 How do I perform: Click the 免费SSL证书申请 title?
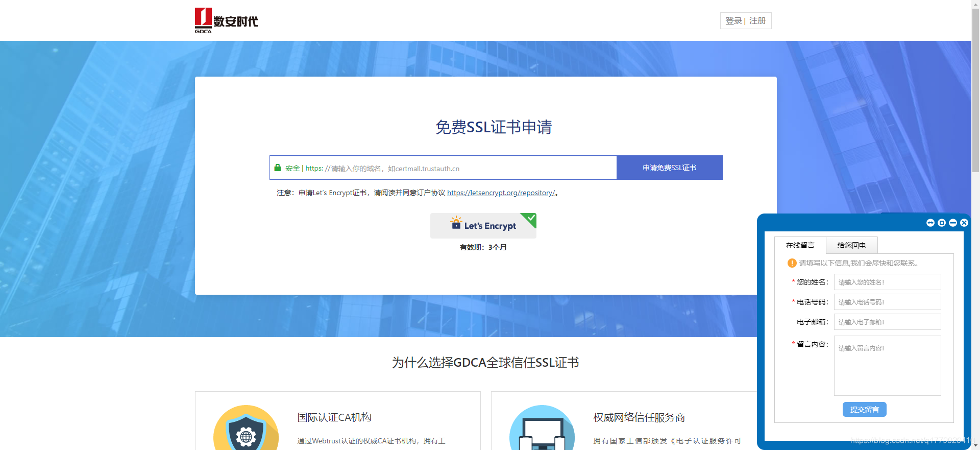click(x=494, y=127)
